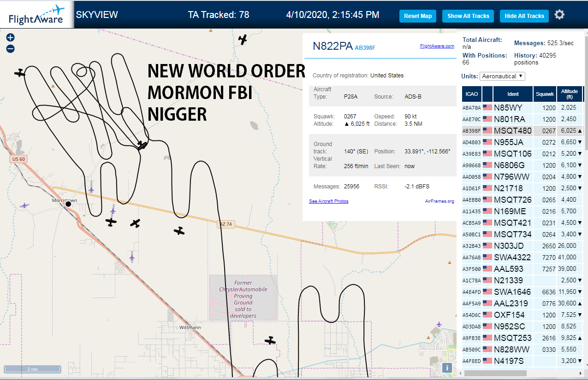Image resolution: width=588 pixels, height=380 pixels.
Task: Select the N4197S row
Action: point(523,361)
